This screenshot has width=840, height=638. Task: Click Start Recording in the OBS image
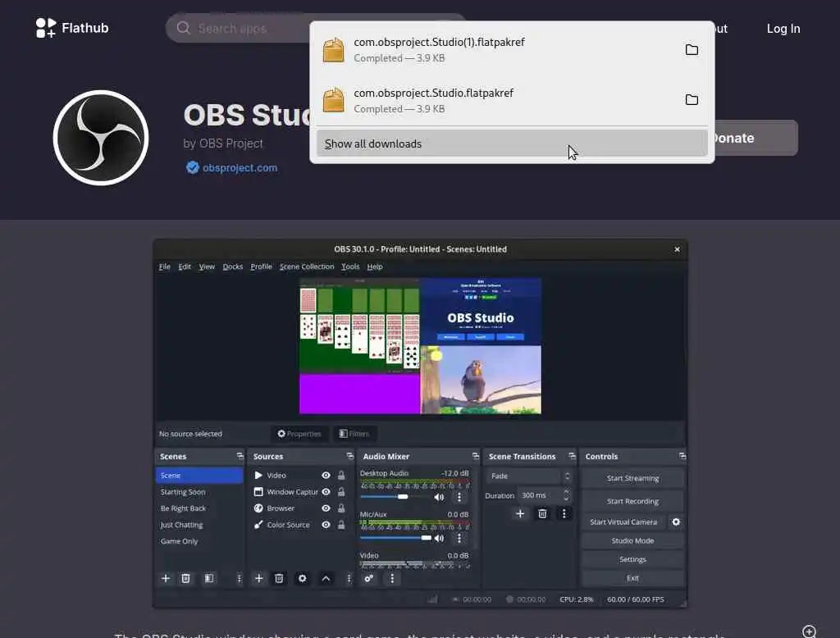[x=632, y=501]
